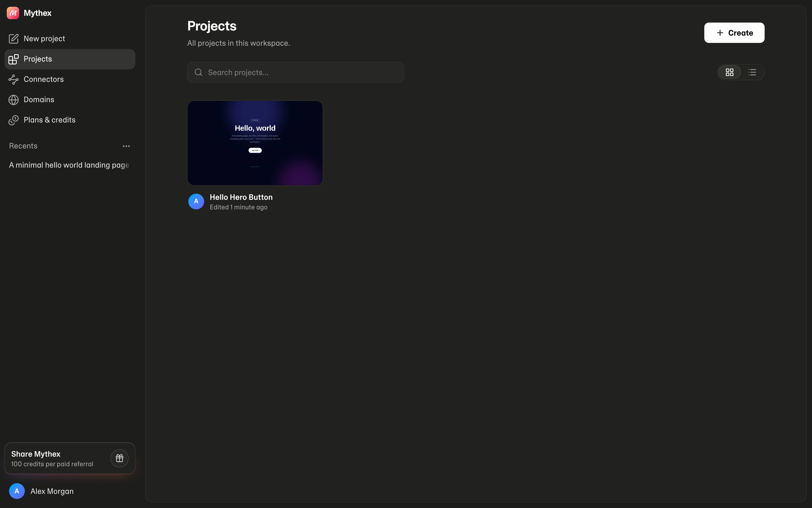The width and height of the screenshot is (812, 508).
Task: Click the Share Mythex card title
Action: tap(36, 454)
